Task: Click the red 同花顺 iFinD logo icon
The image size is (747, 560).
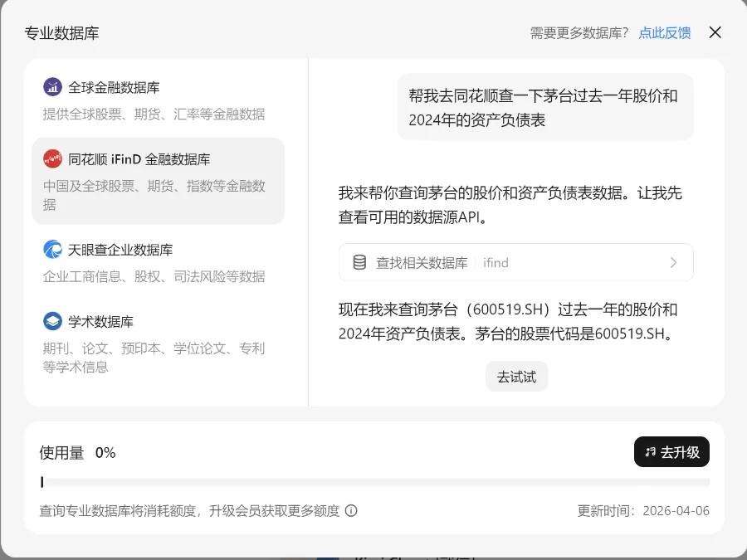Action: tap(51, 158)
